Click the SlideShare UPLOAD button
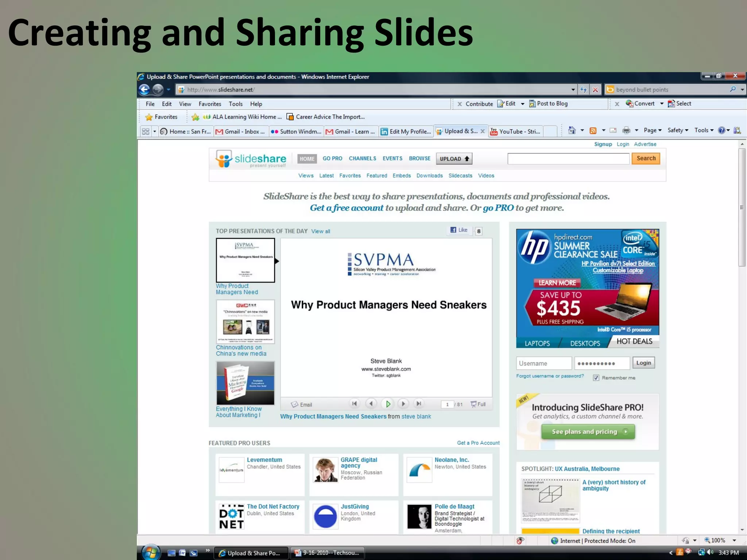 pos(454,159)
